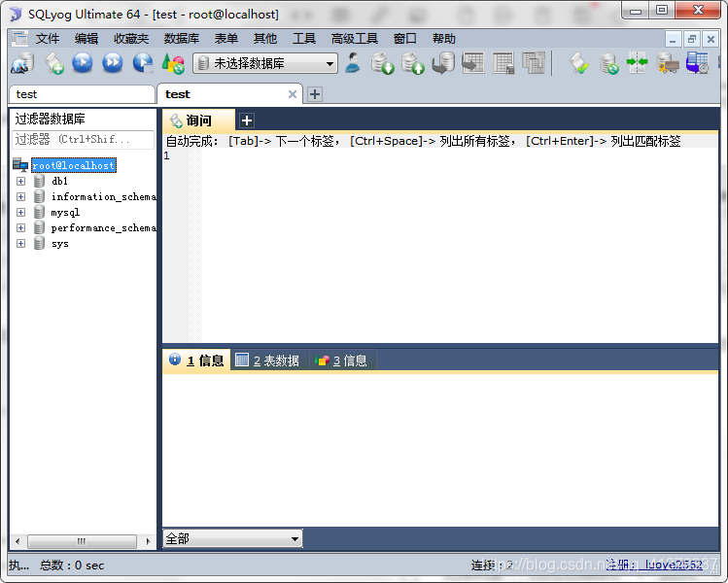728x583 pixels.
Task: Click the left arrow of tree scrollbar
Action: pyautogui.click(x=17, y=541)
